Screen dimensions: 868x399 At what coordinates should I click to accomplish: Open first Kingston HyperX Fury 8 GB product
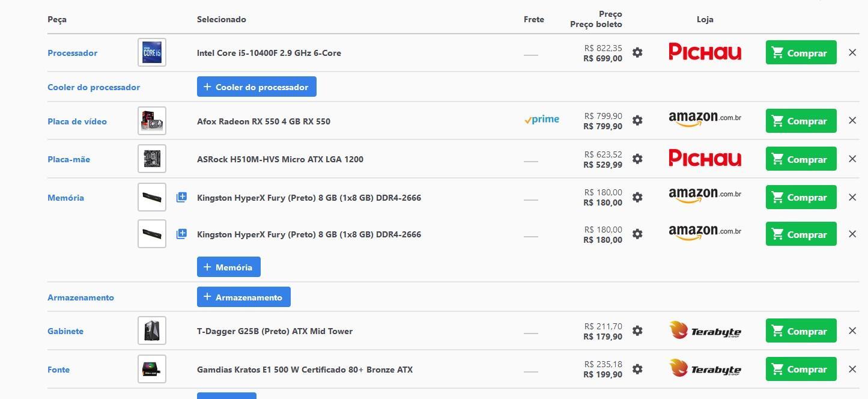pyautogui.click(x=309, y=198)
